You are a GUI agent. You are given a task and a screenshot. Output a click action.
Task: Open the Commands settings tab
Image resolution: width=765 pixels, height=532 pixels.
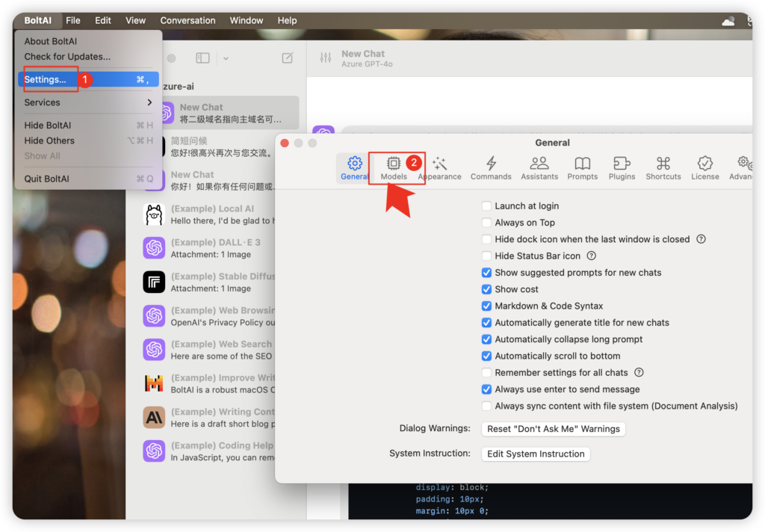(x=491, y=168)
